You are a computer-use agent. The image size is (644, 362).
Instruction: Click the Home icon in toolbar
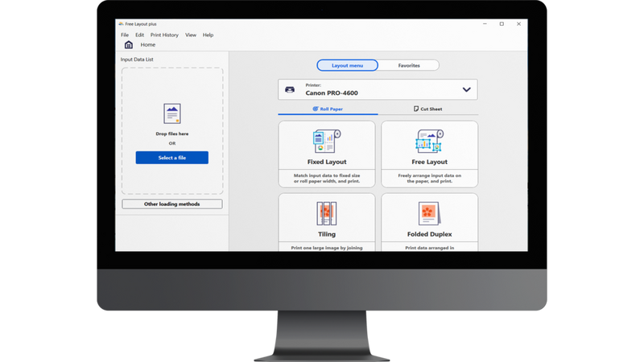coord(129,45)
